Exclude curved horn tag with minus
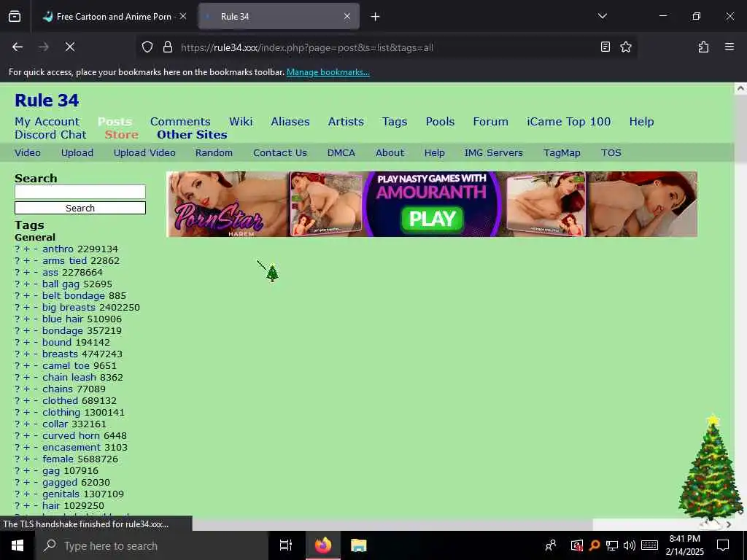This screenshot has height=560, width=747. coord(36,435)
